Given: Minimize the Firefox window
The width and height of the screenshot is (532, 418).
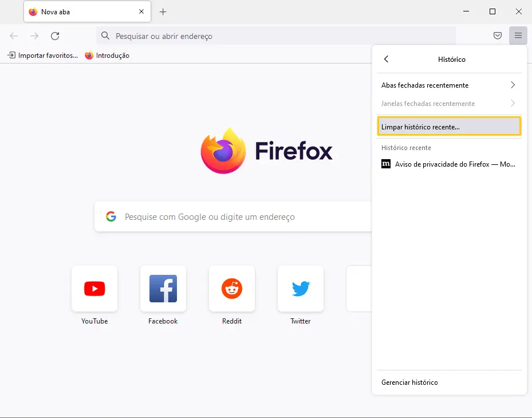Looking at the screenshot, I should tap(466, 11).
